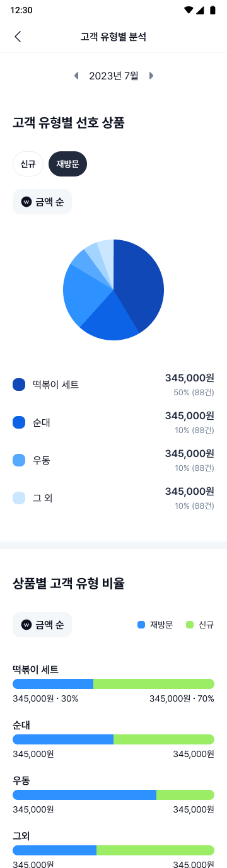Click the 우동 light blue legend swatch
Screen dimensions: 227x868
click(x=19, y=460)
